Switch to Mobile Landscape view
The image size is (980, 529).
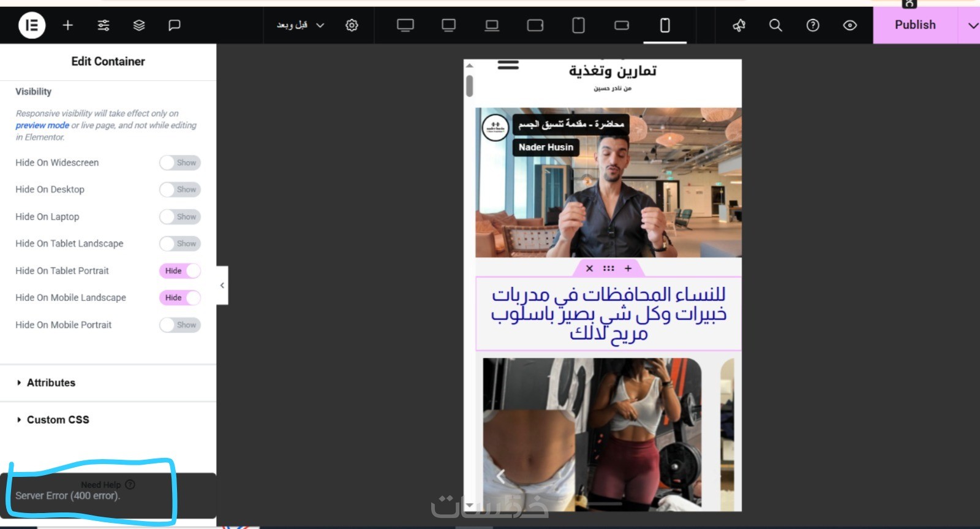click(622, 25)
